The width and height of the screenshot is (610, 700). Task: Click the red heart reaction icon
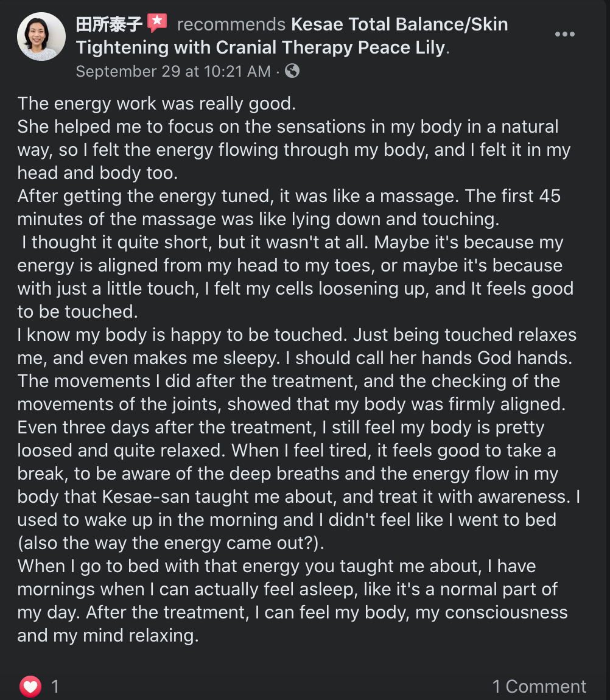pyautogui.click(x=30, y=686)
